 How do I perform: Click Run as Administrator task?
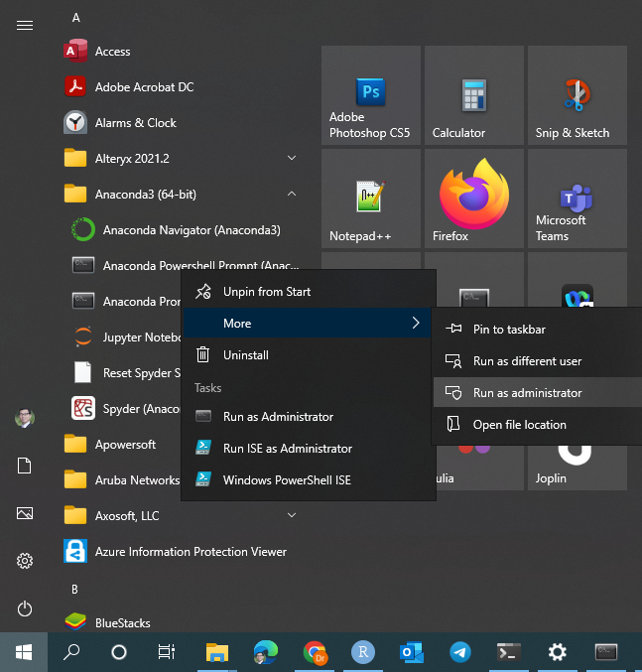pyautogui.click(x=307, y=417)
